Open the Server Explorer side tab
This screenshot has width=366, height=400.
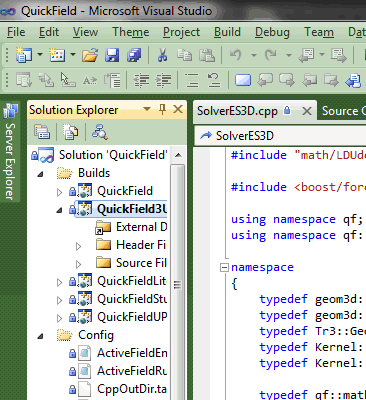coord(10,152)
